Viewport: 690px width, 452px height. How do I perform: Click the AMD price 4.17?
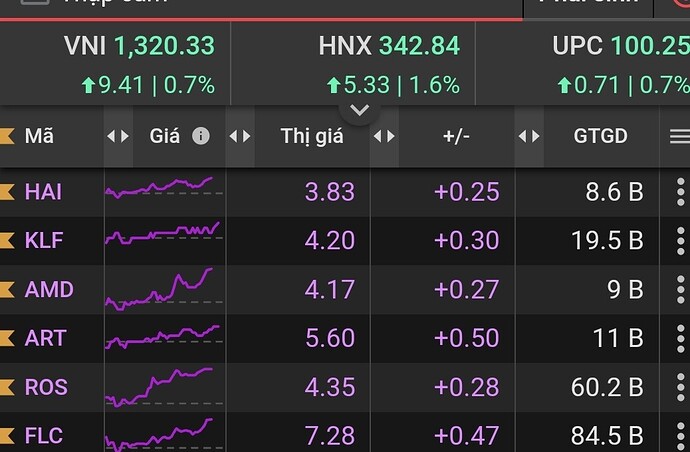coord(330,290)
